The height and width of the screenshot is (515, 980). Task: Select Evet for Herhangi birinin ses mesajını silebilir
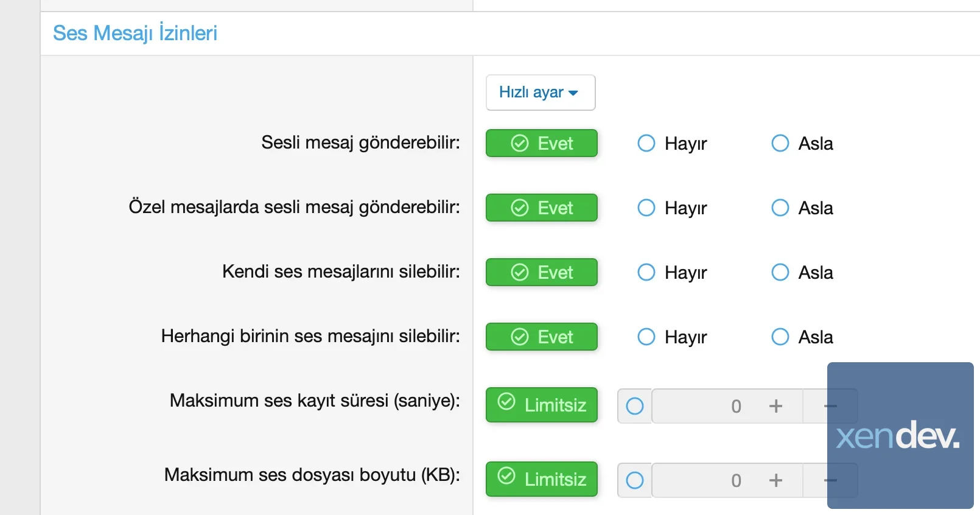541,337
